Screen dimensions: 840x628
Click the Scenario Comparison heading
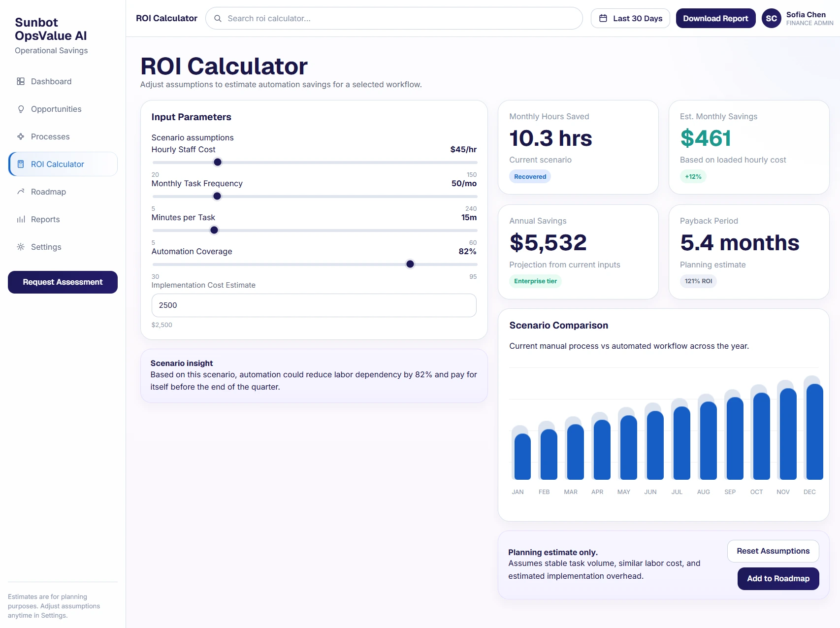pos(559,326)
